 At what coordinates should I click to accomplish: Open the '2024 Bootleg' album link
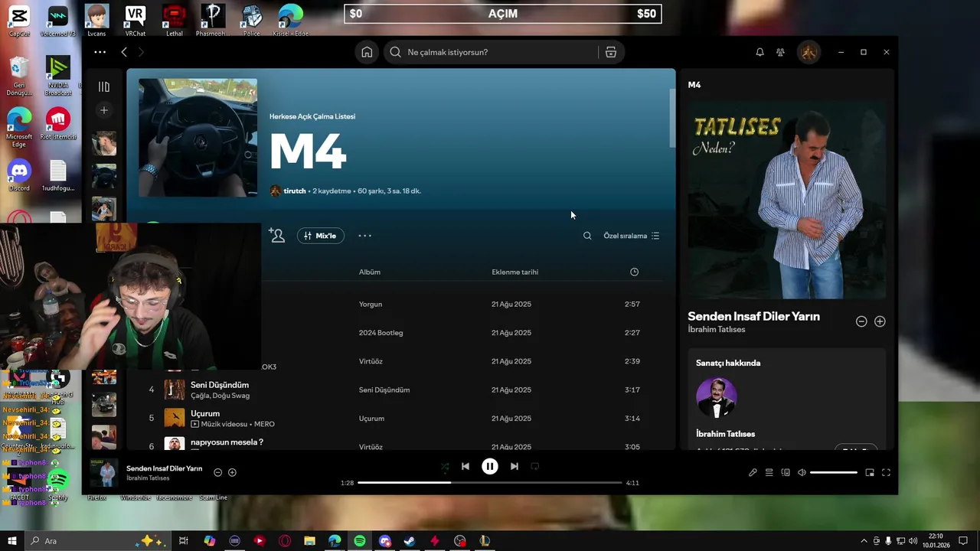pos(381,333)
